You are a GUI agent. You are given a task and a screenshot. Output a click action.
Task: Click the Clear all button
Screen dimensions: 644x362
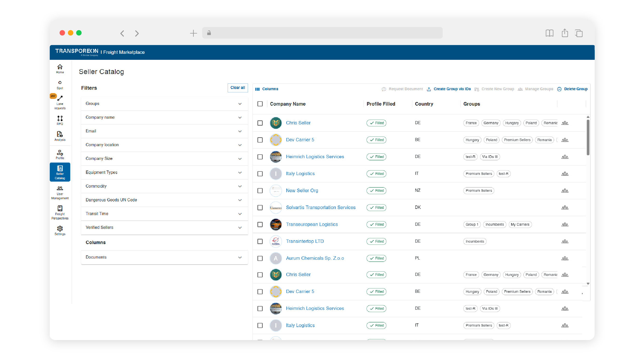pos(237,88)
